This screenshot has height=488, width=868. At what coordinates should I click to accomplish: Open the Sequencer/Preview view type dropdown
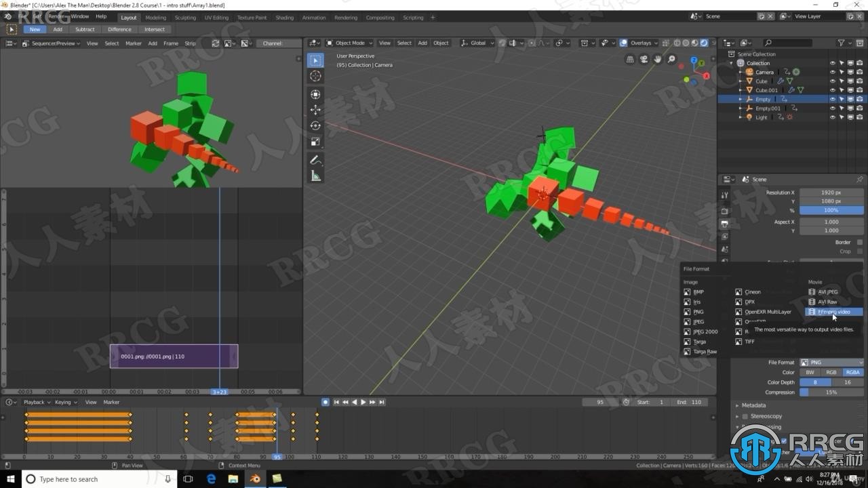51,43
